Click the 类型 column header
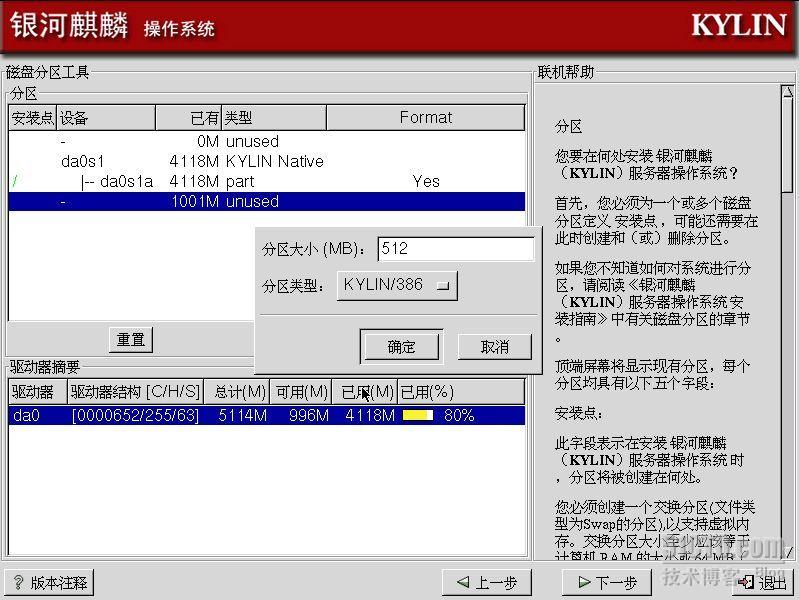 [274, 118]
